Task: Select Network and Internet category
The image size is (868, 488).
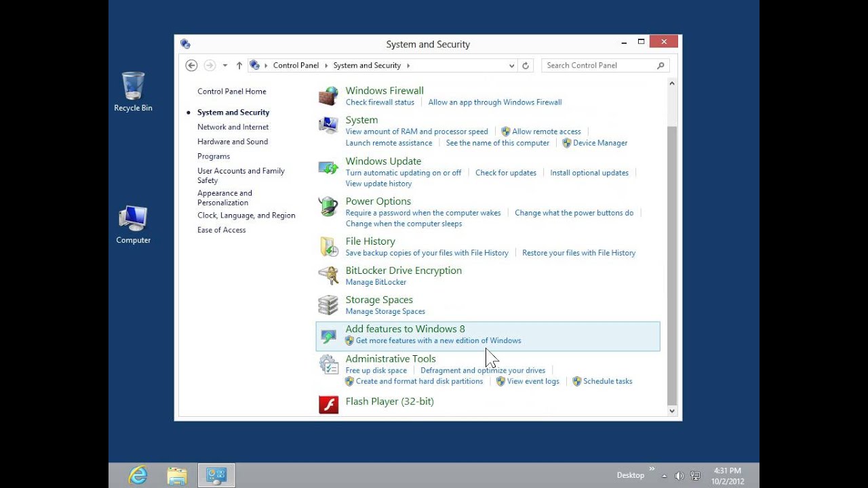Action: point(233,127)
